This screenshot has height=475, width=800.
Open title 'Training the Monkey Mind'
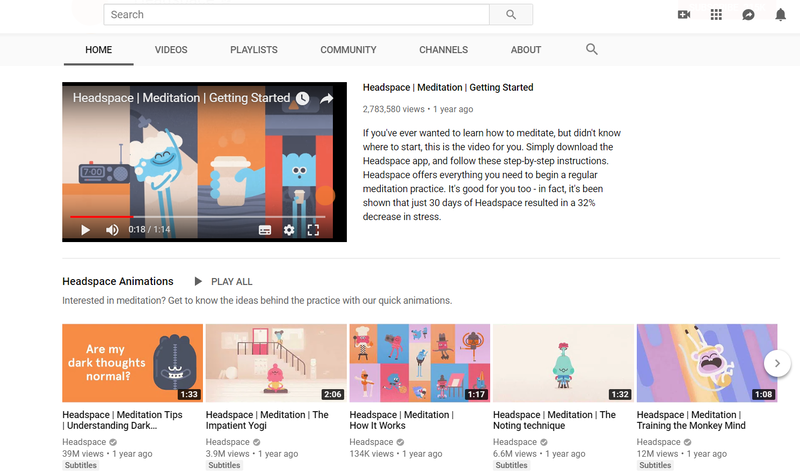point(691,420)
